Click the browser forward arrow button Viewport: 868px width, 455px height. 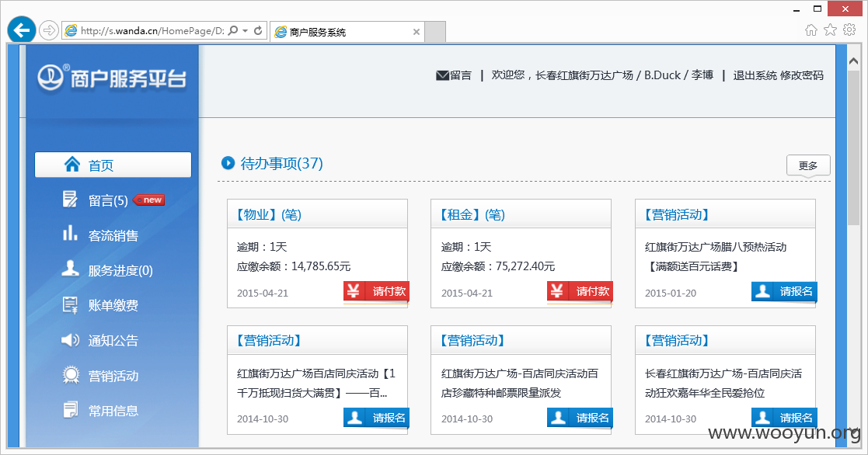[49, 30]
